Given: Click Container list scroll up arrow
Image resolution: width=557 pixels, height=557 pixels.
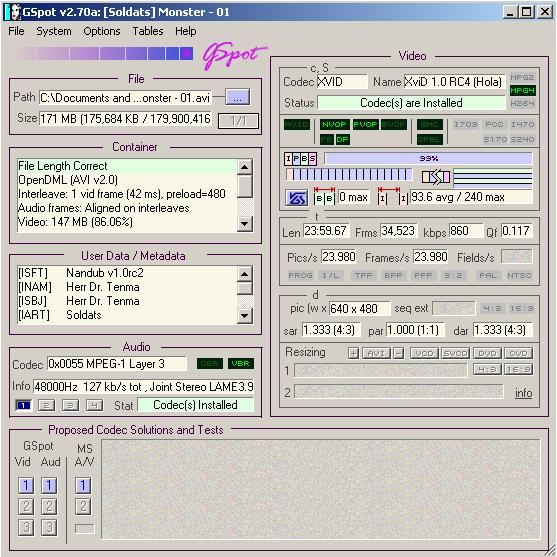Looking at the screenshot, I should point(245,167).
